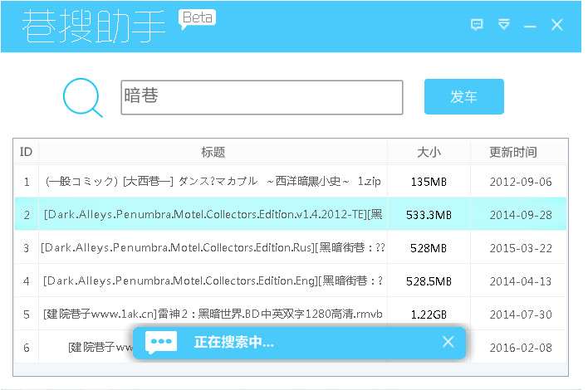Minimize the 巷搜助手 window
Screen dimensions: 588x390
pos(530,27)
